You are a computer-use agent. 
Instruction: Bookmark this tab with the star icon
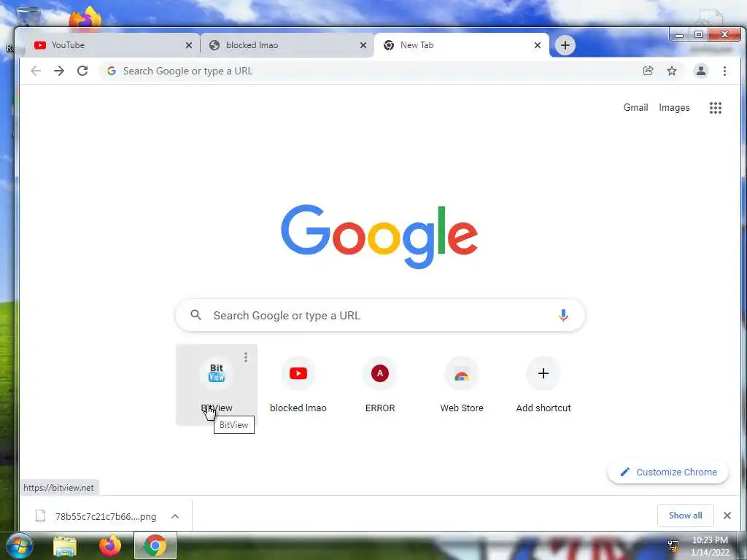pos(672,71)
